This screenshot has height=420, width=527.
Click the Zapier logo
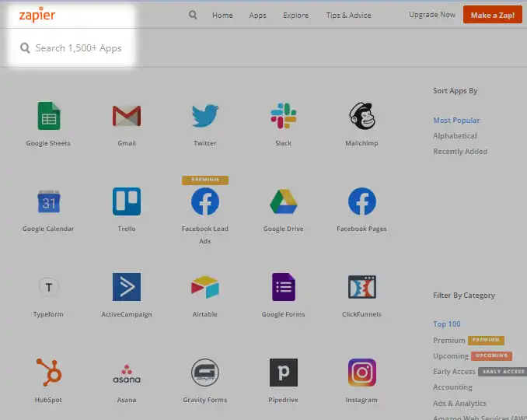point(37,15)
